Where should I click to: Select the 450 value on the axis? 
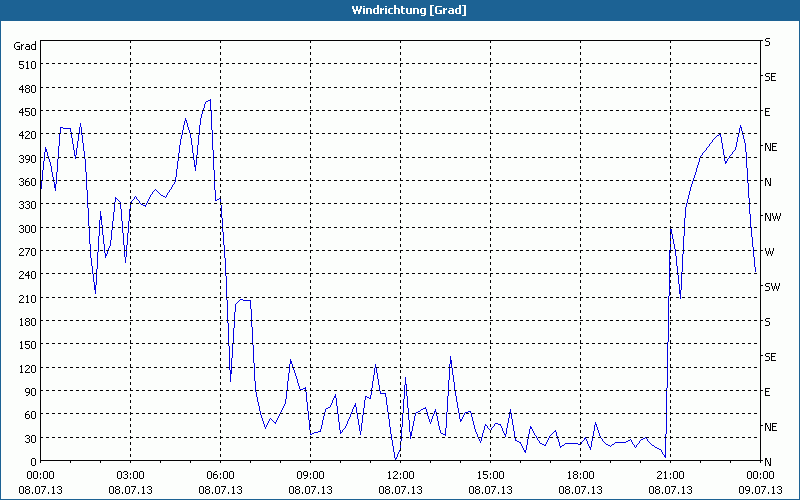pyautogui.click(x=28, y=112)
